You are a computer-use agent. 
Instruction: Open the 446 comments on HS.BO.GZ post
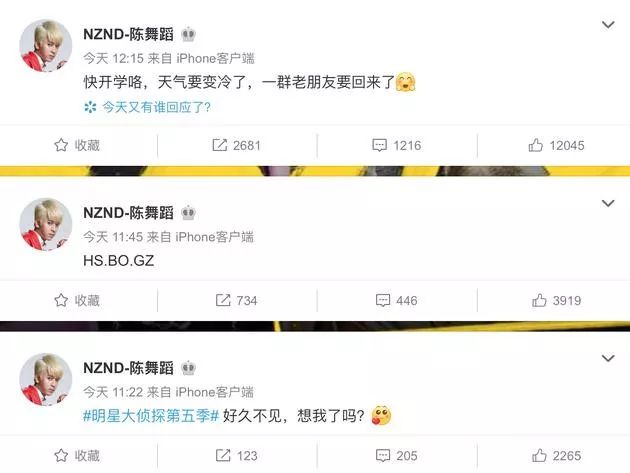(x=397, y=300)
